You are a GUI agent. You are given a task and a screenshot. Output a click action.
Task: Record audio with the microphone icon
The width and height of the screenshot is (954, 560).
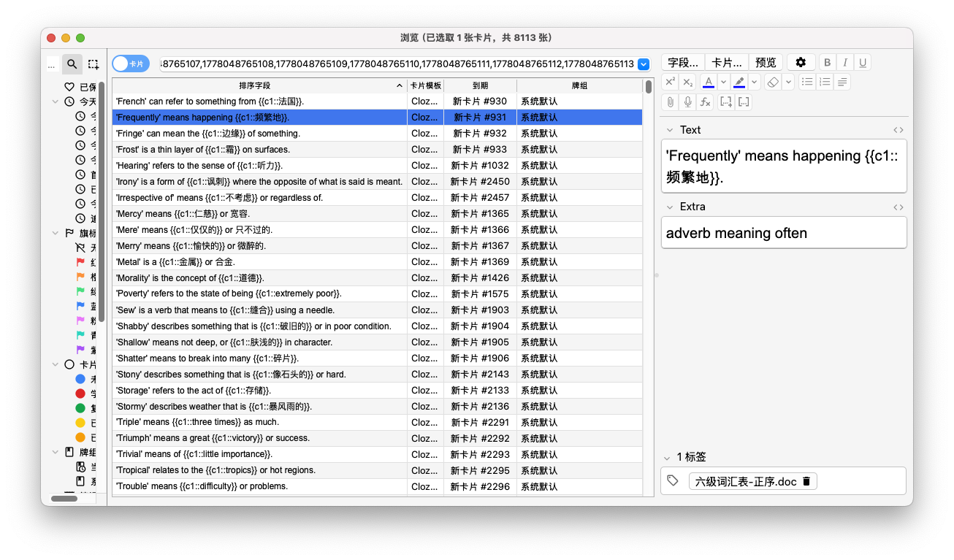(687, 102)
